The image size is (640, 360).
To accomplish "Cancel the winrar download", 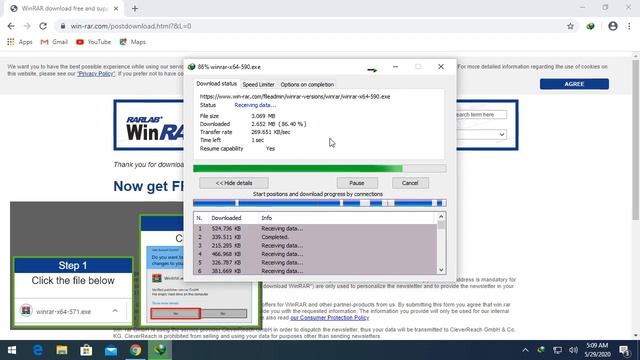I will pos(410,183).
